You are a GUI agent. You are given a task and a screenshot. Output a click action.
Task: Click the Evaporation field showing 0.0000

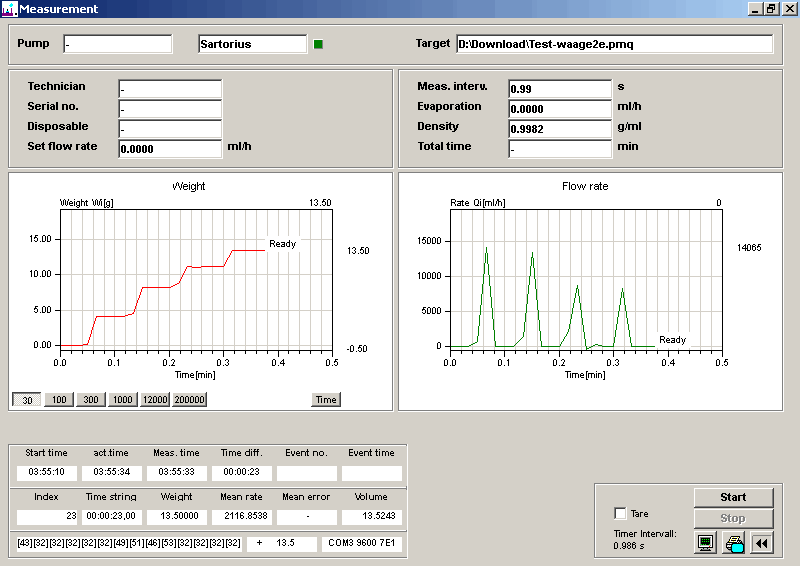point(560,109)
